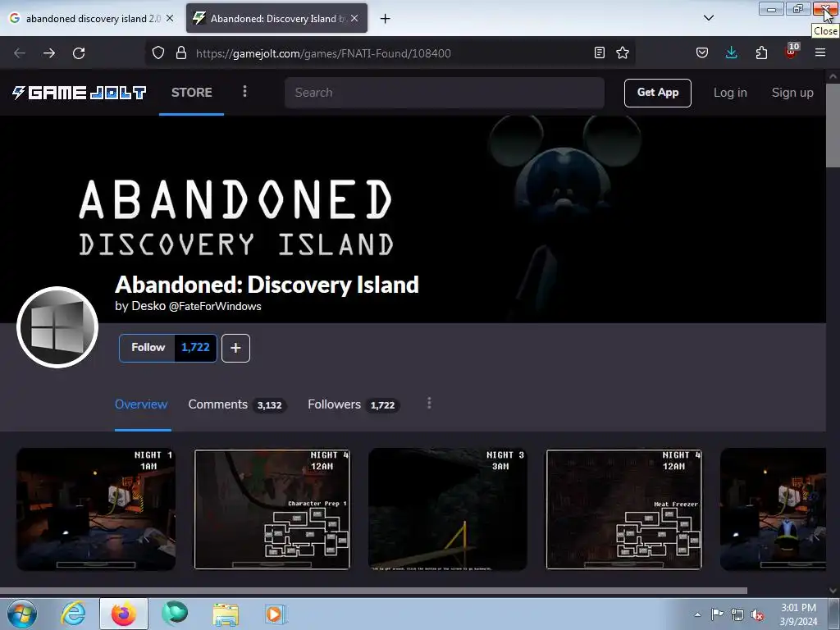
Task: Open the tracking protection shield icon
Action: point(158,52)
